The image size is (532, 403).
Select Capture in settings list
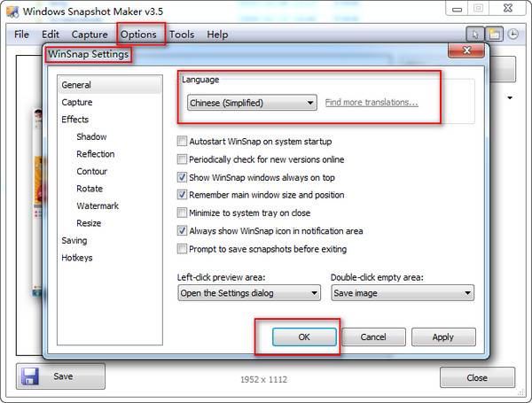77,102
